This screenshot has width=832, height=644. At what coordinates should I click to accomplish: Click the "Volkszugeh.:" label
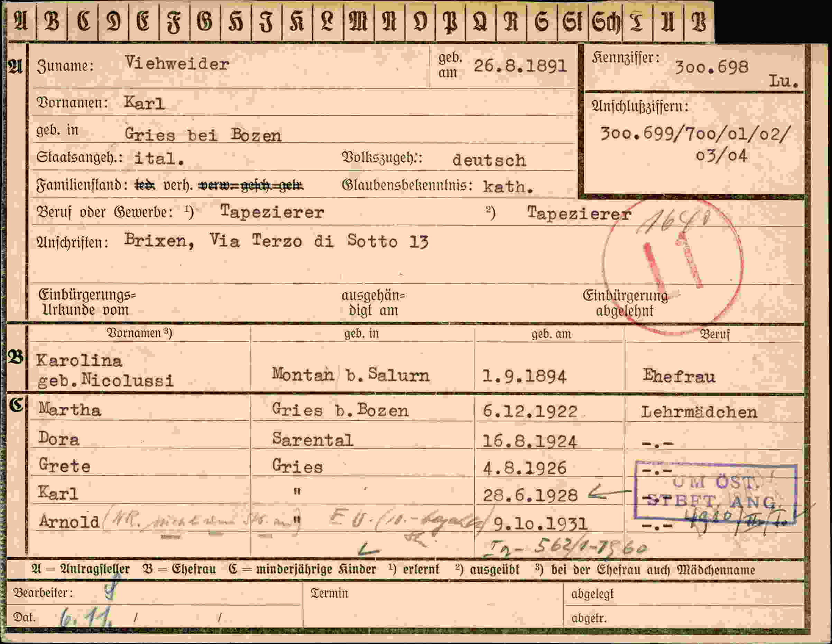tap(382, 157)
